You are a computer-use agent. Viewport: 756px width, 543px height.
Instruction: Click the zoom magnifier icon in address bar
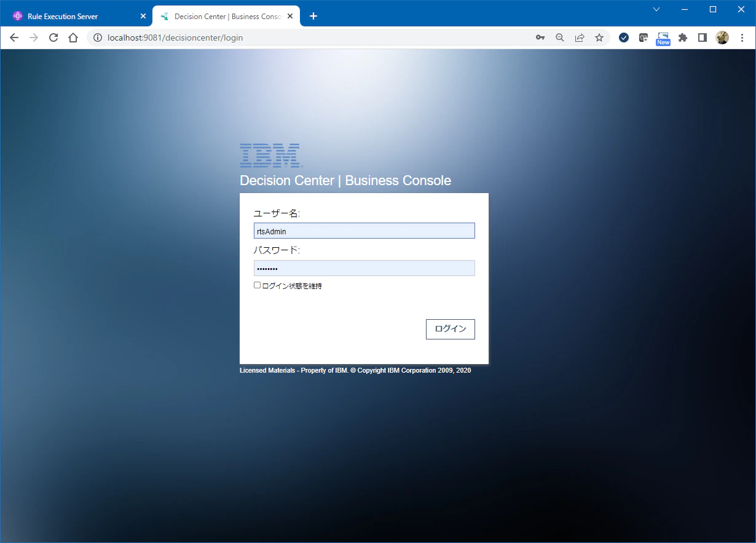(560, 38)
